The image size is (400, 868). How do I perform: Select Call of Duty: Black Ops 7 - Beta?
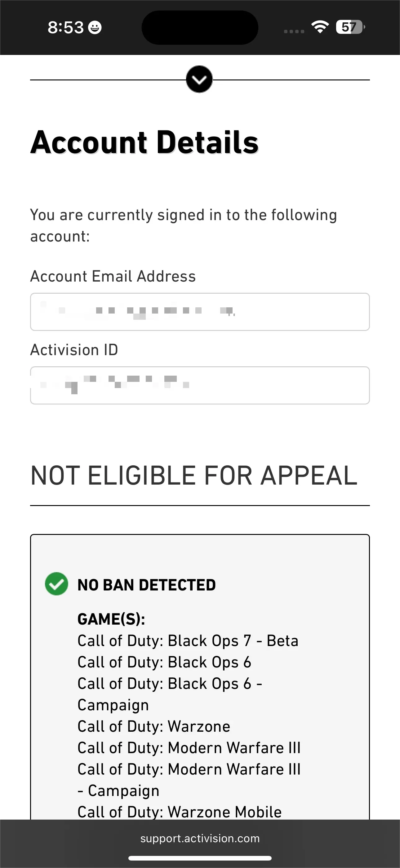click(x=188, y=640)
